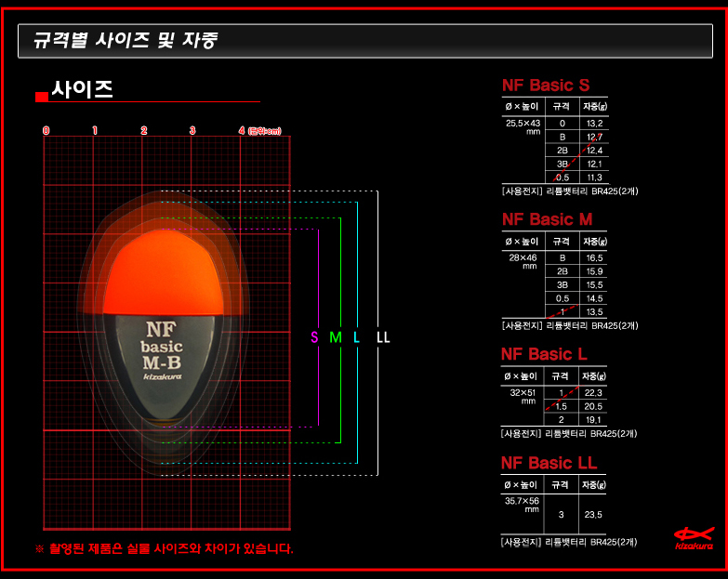Click '규격' header in NF Basic M table
The height and width of the screenshot is (579, 728).
coord(562,242)
